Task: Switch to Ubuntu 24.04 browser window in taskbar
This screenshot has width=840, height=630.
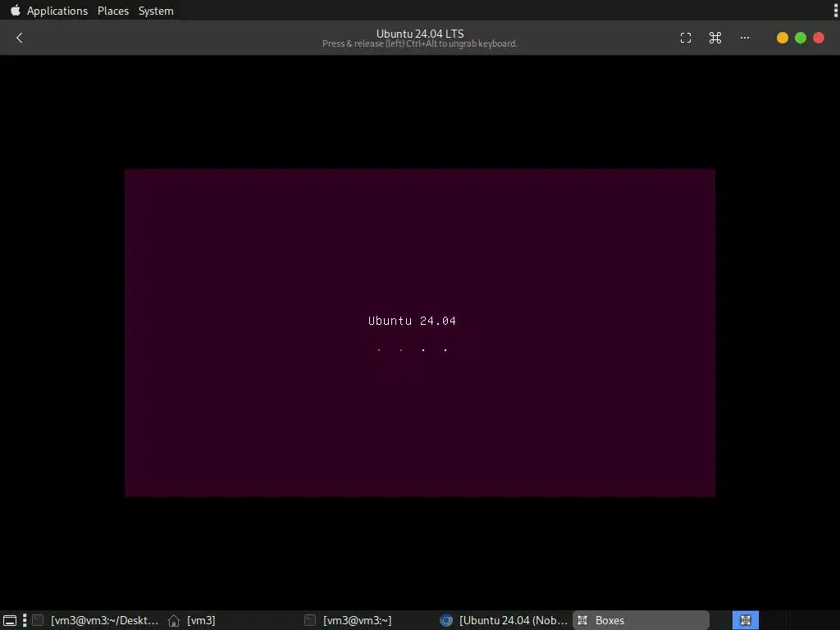Action: point(504,620)
